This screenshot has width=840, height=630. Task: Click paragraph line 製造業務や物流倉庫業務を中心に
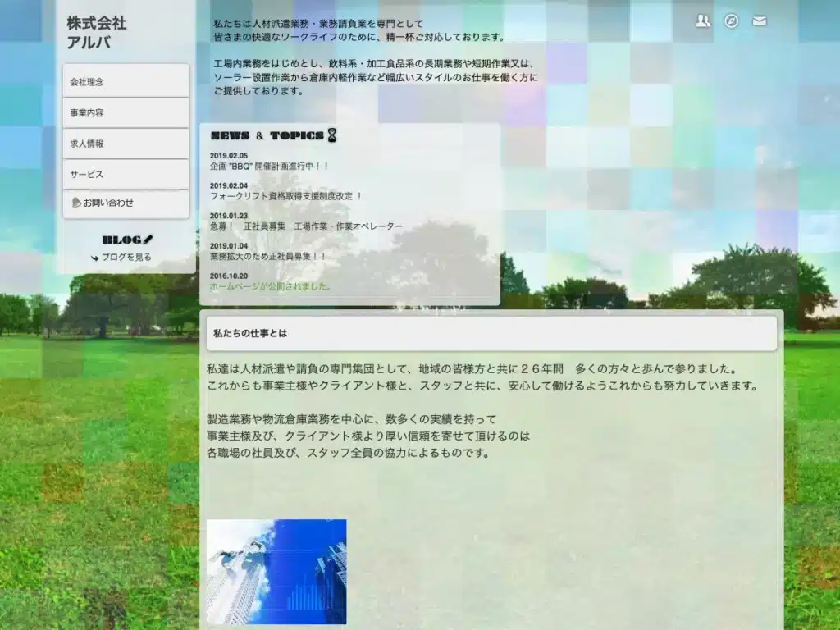[351, 419]
